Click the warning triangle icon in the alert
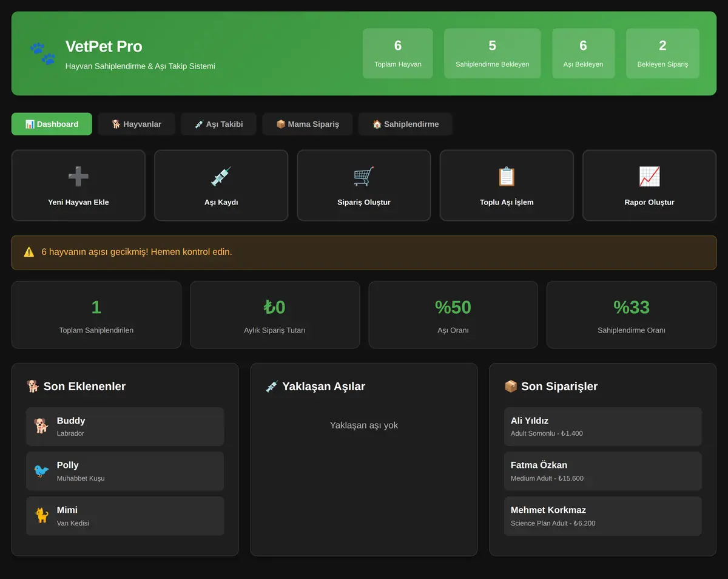Image resolution: width=728 pixels, height=579 pixels. 29,252
